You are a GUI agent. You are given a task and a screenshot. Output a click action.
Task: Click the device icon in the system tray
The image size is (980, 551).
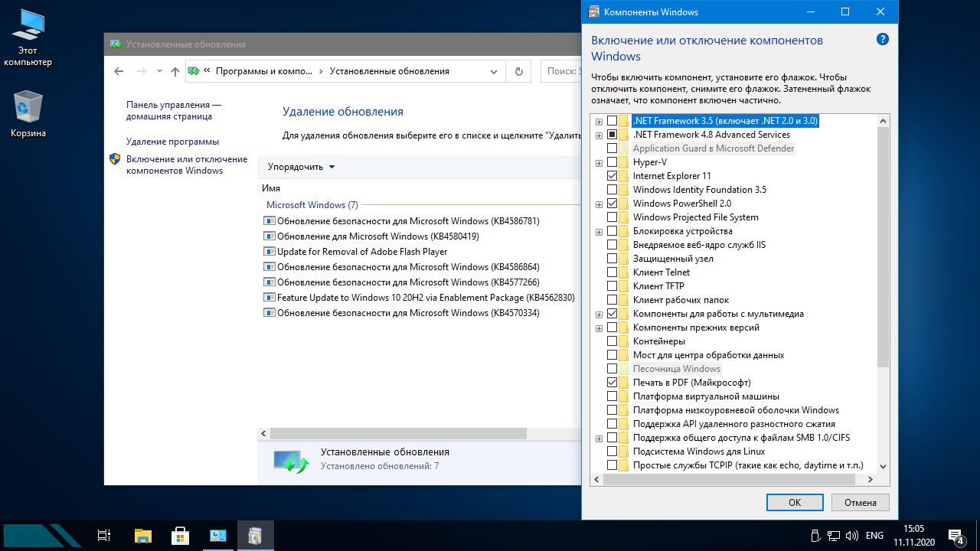[815, 536]
